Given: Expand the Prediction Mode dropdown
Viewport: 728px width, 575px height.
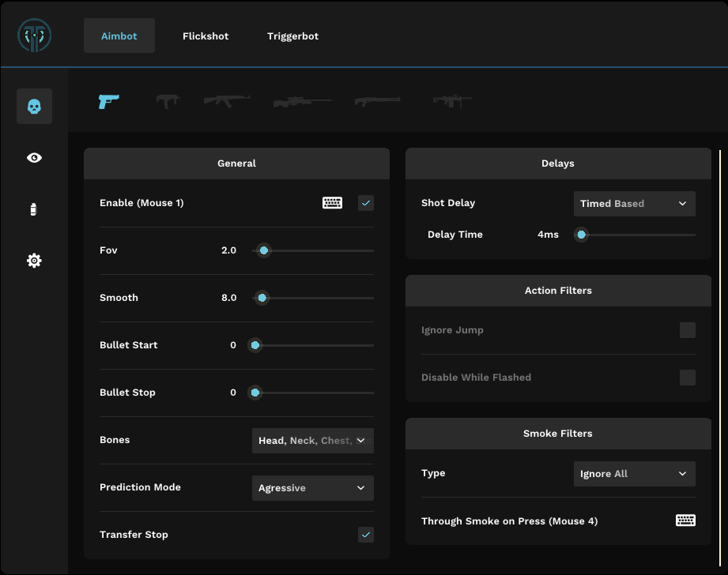Looking at the screenshot, I should point(312,488).
